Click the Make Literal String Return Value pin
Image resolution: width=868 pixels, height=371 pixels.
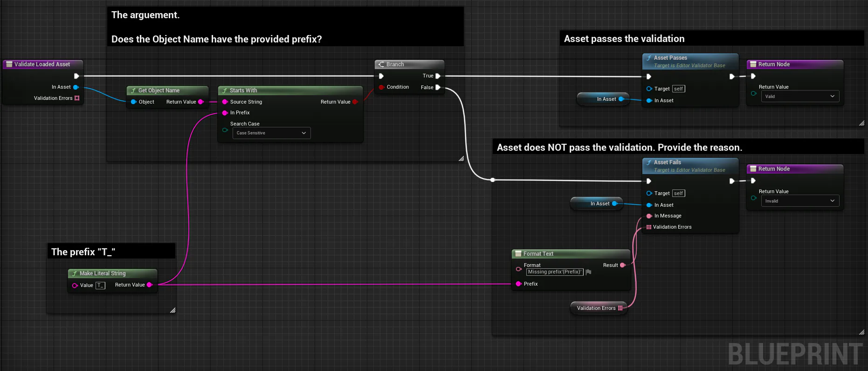click(x=149, y=285)
